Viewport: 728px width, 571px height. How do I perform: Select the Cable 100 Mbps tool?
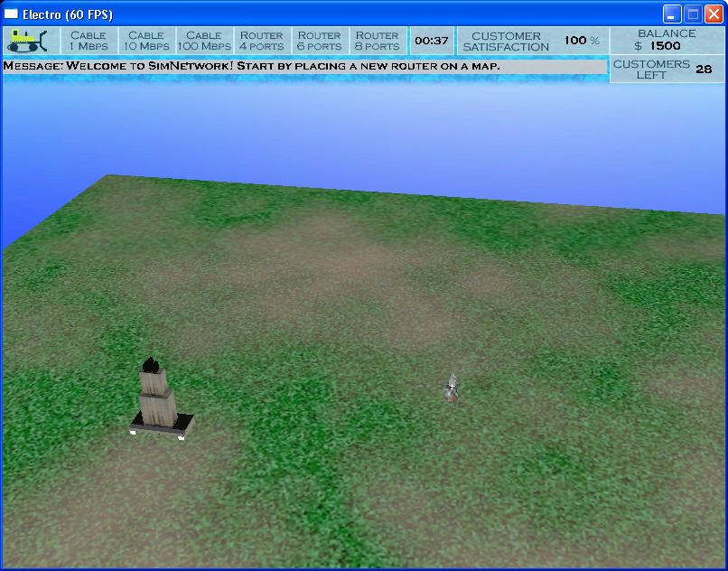(x=204, y=41)
